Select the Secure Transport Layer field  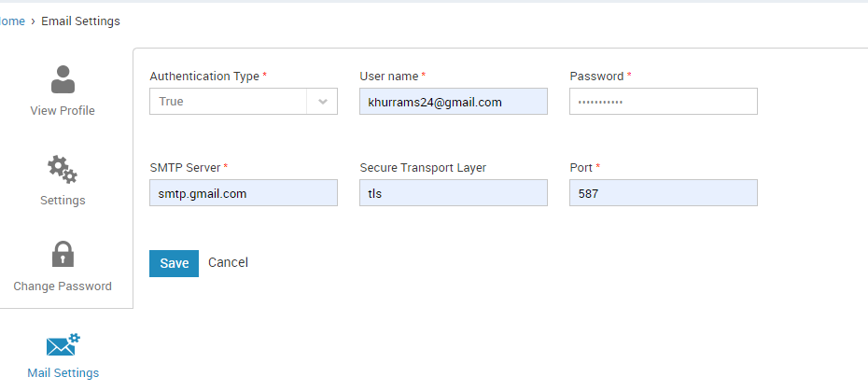coord(454,193)
